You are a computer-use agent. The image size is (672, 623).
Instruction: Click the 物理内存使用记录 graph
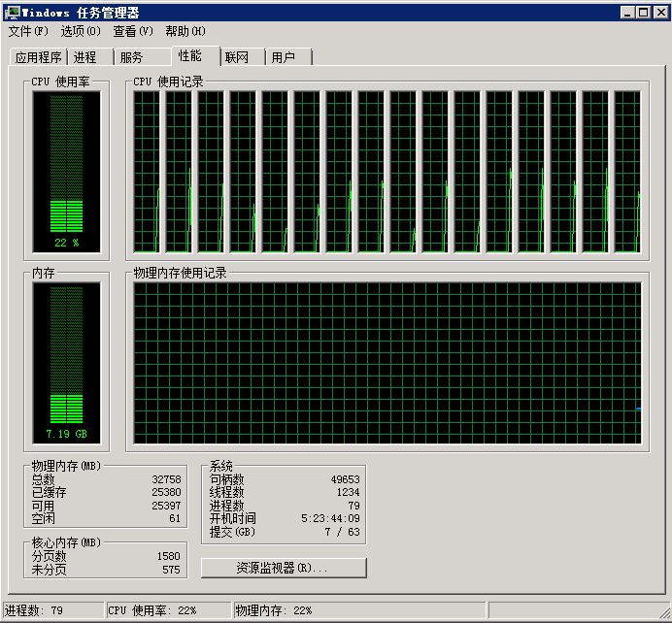(x=387, y=364)
